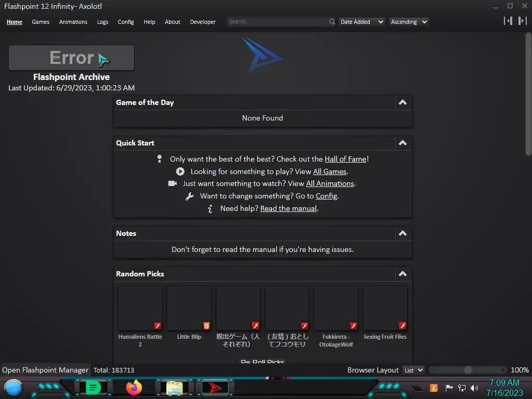
Task: Click in the Search field
Action: pos(278,22)
